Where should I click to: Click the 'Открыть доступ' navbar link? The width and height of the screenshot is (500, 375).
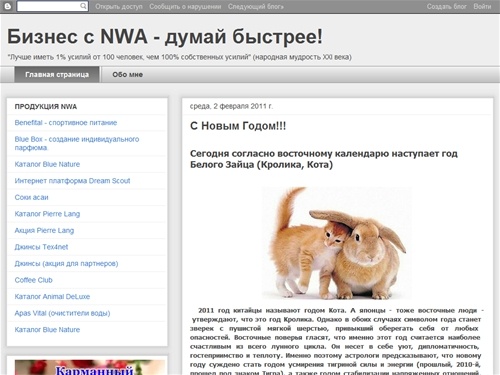point(119,6)
